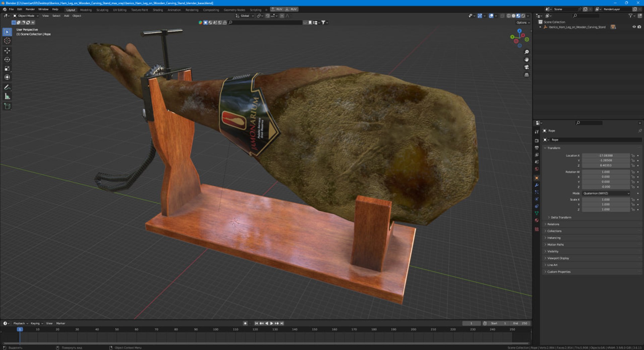This screenshot has width=644, height=350.
Task: Expand the Viewport Display panel
Action: click(558, 258)
